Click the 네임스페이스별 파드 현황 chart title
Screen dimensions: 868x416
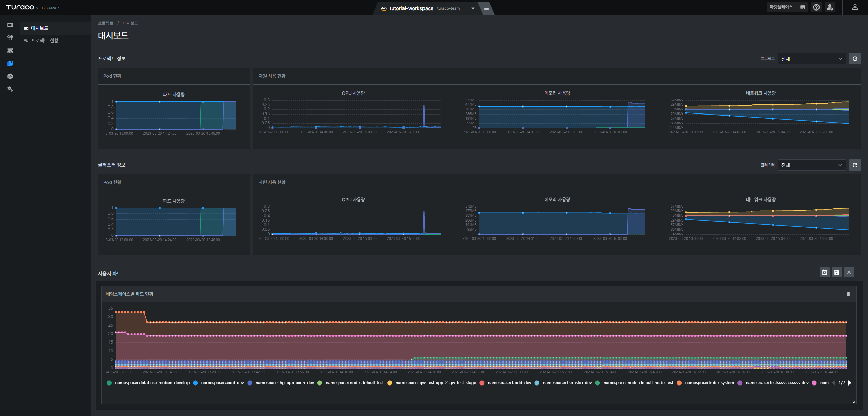[x=130, y=294]
